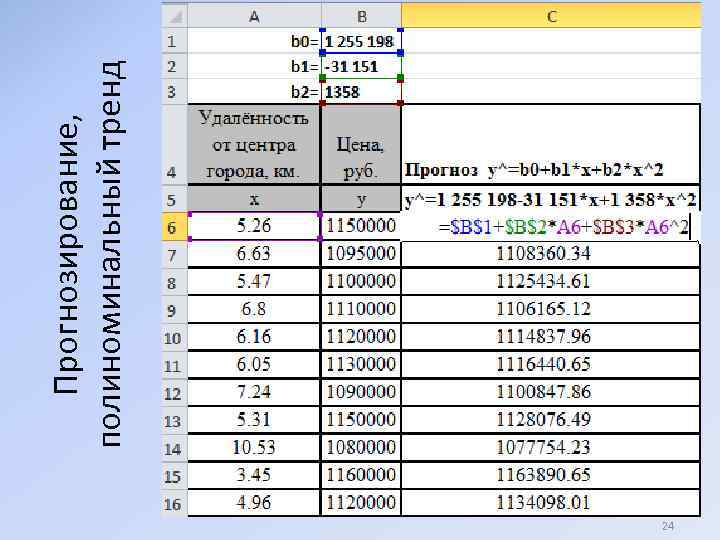
Task: Click price cell 1095000
Action: 361,254
